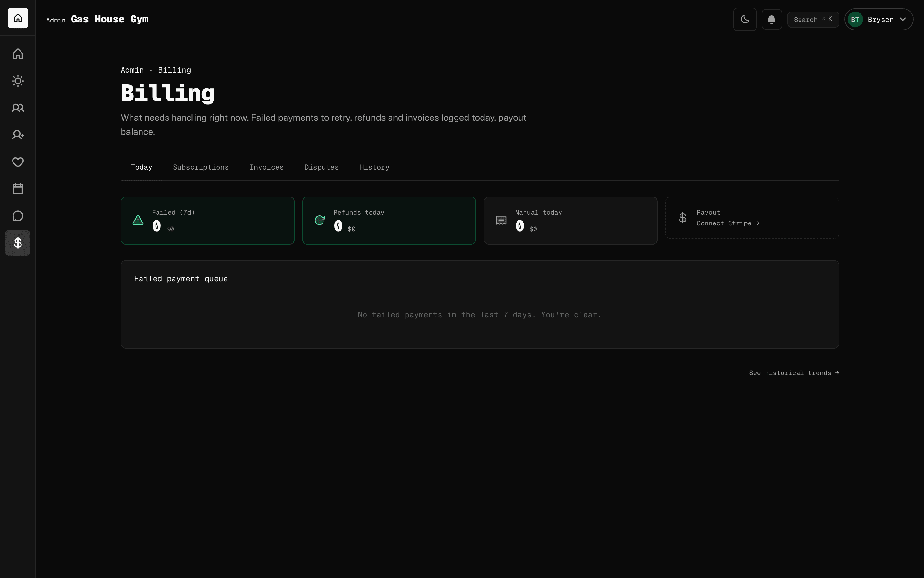Click the Refunds today refresh icon
The image size is (924, 578).
click(320, 220)
